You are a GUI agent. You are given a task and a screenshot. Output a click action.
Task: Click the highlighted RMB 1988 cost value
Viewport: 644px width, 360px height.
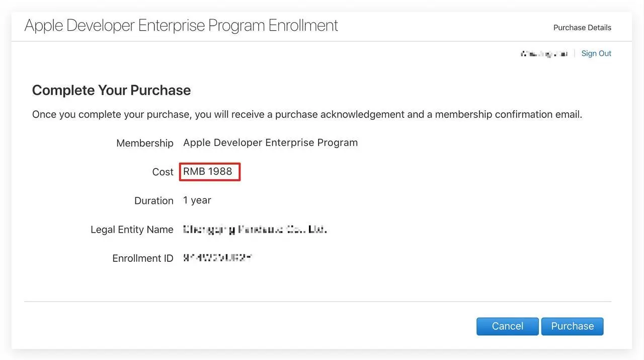(x=208, y=171)
